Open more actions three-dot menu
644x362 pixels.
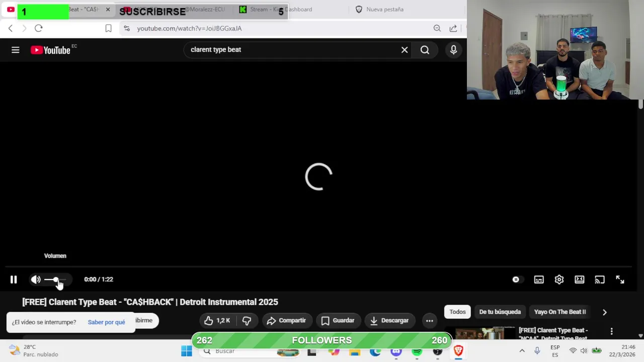[x=429, y=320]
